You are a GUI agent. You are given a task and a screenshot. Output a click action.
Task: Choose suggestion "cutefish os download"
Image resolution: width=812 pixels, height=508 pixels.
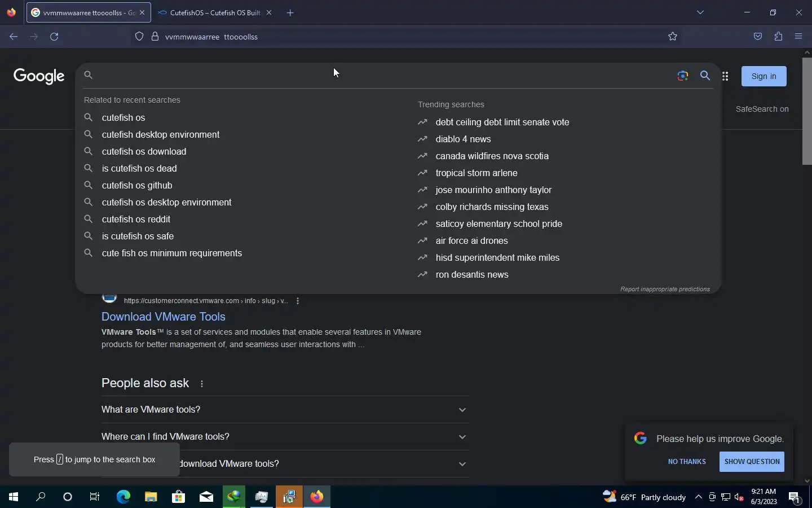(144, 151)
